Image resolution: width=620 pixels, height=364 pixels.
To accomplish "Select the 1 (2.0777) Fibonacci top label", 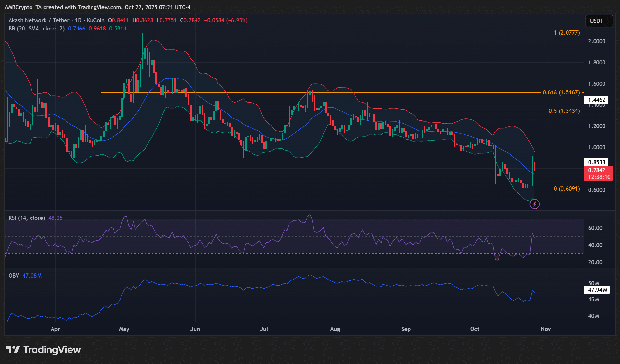I will click(566, 33).
